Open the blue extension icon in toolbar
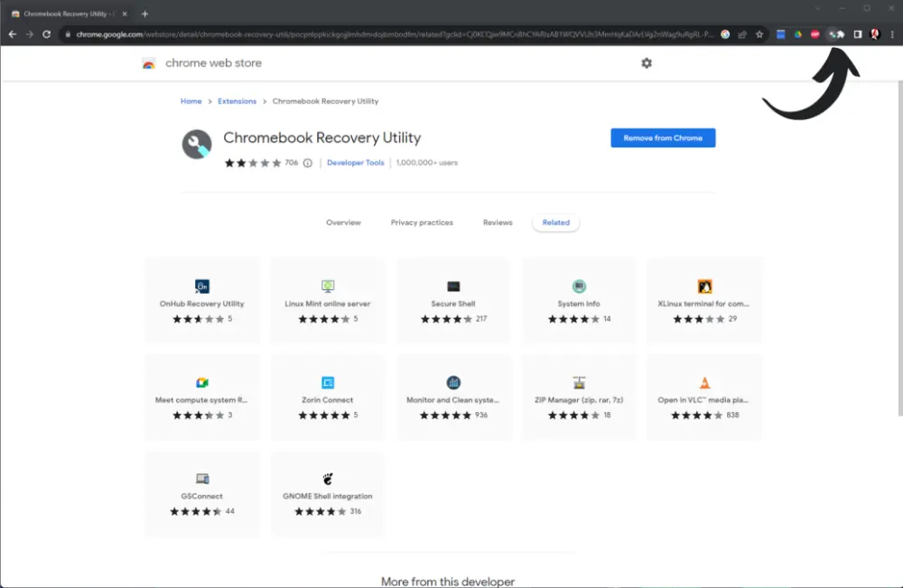Image resolution: width=903 pixels, height=588 pixels. point(780,34)
